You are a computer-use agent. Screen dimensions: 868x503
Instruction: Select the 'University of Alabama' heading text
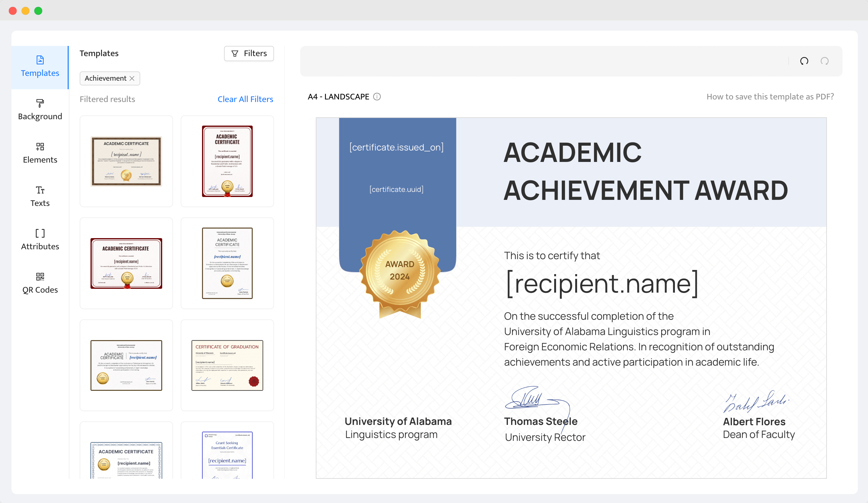398,421
